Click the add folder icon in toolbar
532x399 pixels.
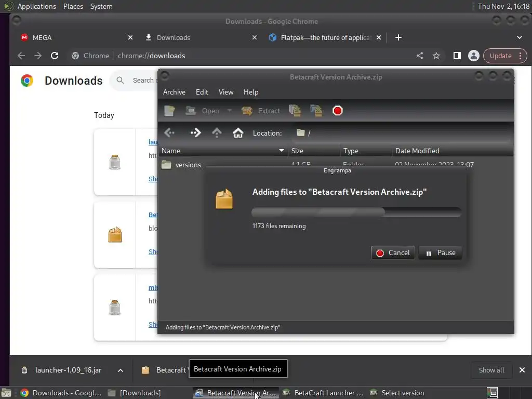pyautogui.click(x=316, y=111)
